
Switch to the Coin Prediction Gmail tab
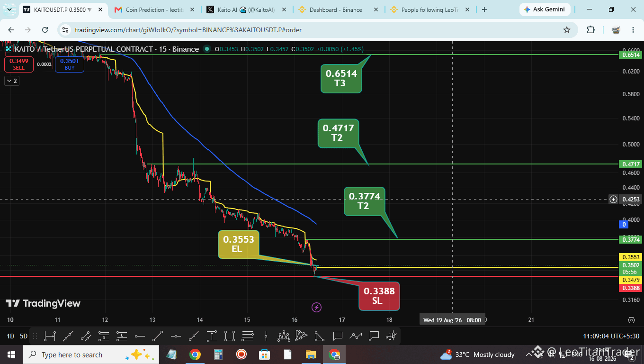(x=153, y=9)
